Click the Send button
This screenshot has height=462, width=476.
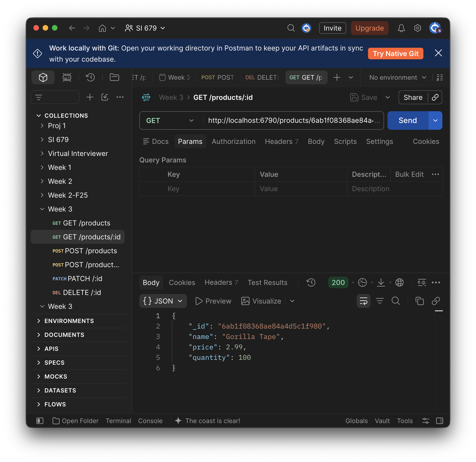[x=407, y=120]
